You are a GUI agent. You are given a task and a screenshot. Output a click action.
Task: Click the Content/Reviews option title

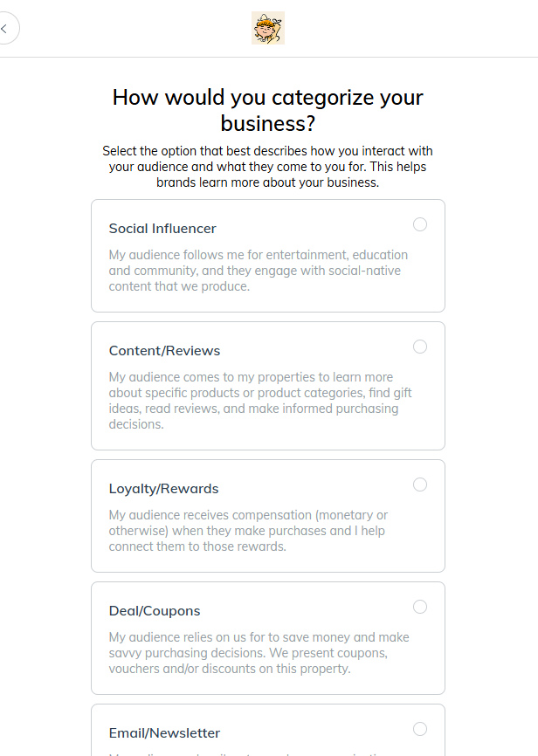coord(164,351)
